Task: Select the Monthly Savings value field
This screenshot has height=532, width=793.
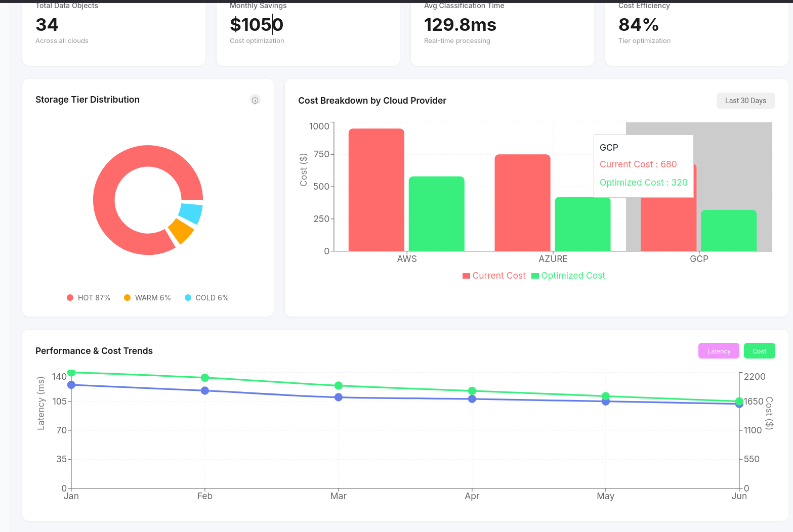Action: 257,24
